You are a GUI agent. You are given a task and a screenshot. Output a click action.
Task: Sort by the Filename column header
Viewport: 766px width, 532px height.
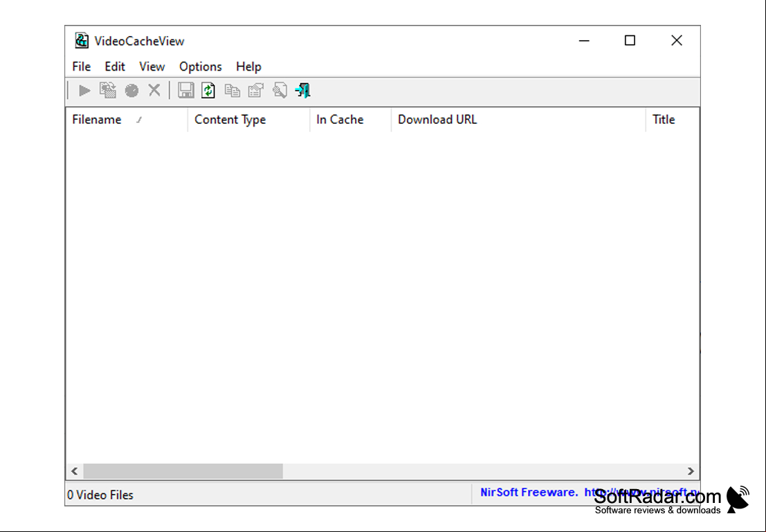(127, 120)
